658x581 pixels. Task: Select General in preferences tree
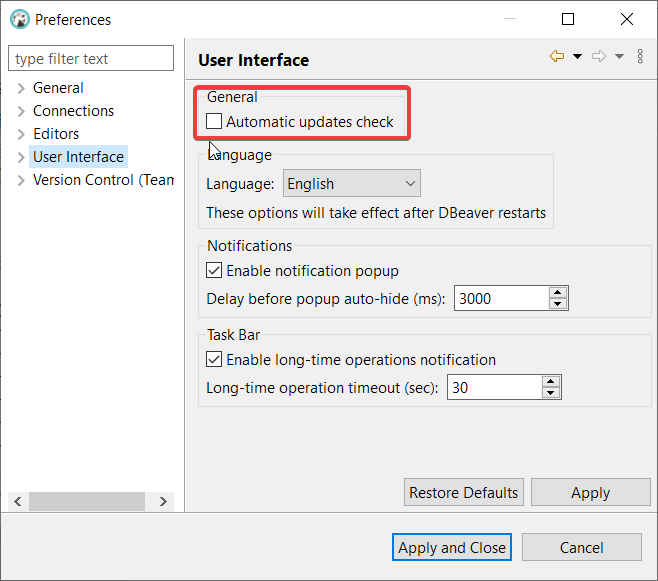[x=58, y=88]
